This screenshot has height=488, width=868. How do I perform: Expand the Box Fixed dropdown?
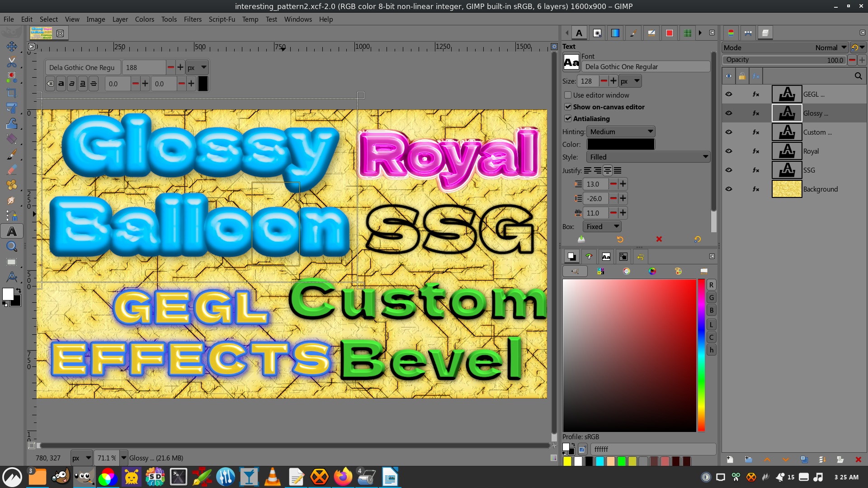tap(602, 226)
